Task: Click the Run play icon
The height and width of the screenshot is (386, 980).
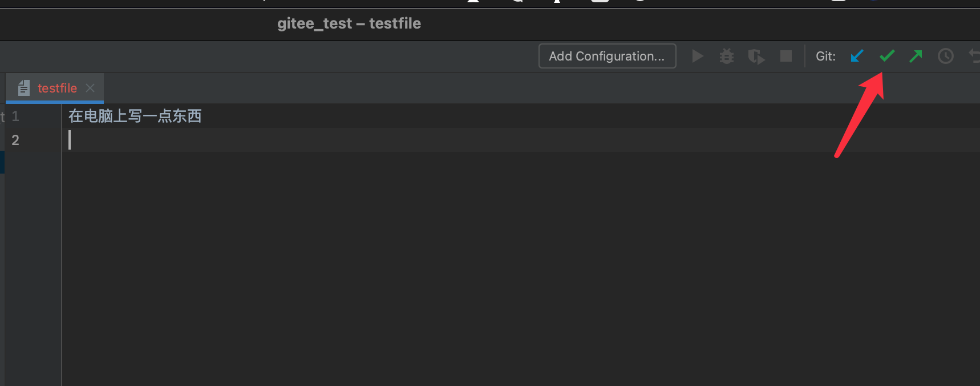Action: click(x=697, y=56)
